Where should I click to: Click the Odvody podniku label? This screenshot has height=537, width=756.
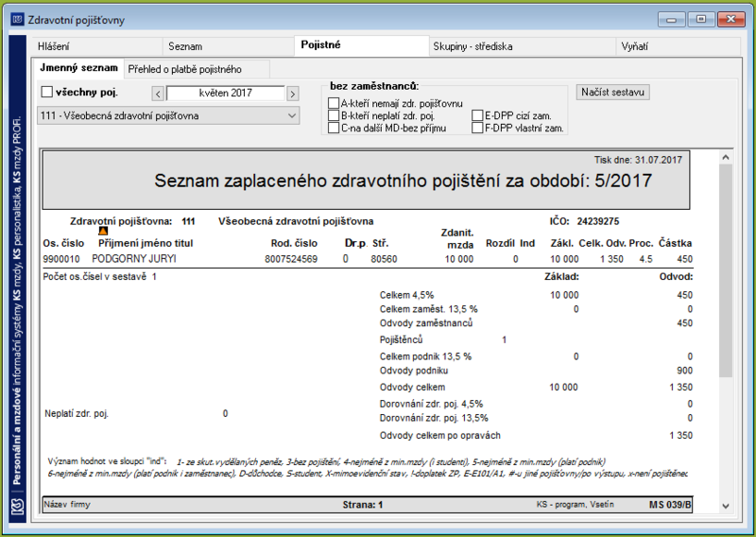pyautogui.click(x=414, y=371)
